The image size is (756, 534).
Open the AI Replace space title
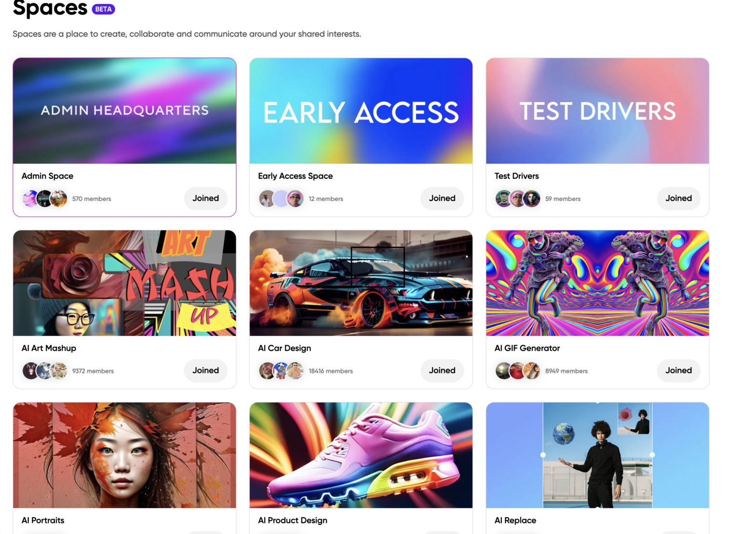pos(515,520)
